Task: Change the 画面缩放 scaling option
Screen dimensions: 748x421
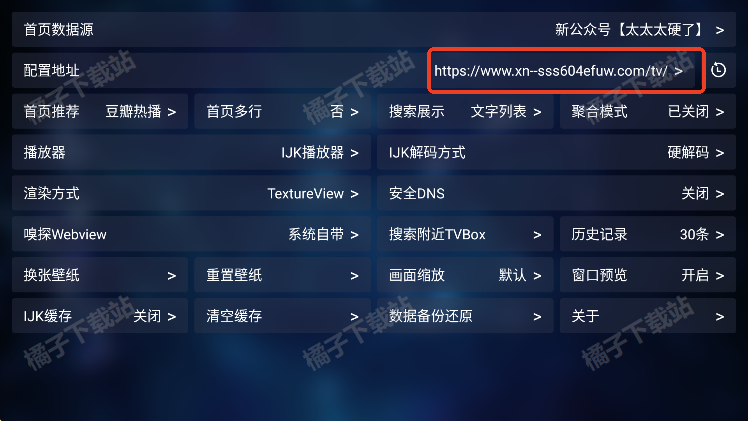Action: point(465,275)
